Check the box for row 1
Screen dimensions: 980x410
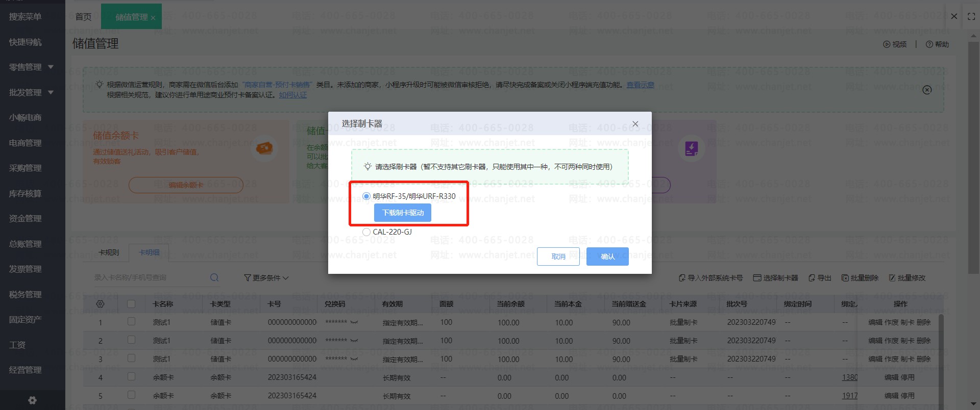[131, 322]
